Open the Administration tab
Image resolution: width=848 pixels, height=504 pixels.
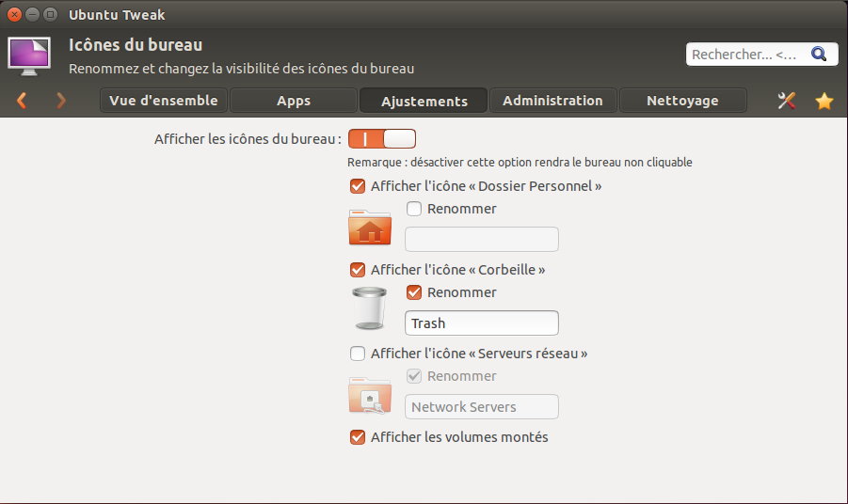click(x=552, y=101)
